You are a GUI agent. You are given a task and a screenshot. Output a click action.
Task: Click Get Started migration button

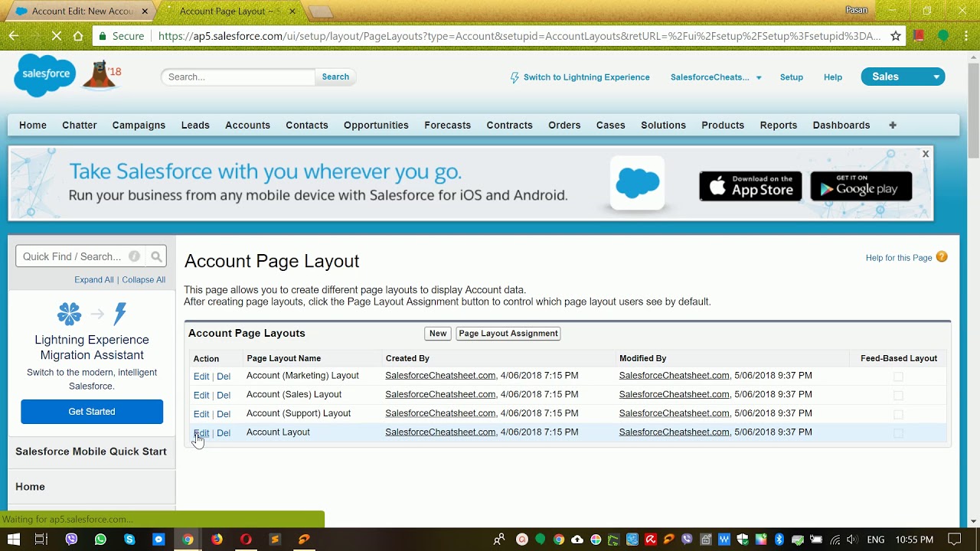tap(92, 412)
